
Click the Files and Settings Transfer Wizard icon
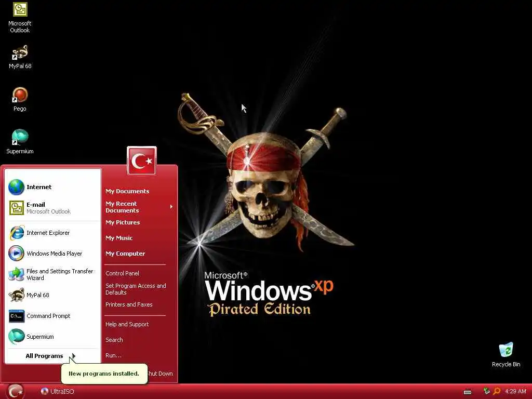pyautogui.click(x=16, y=274)
